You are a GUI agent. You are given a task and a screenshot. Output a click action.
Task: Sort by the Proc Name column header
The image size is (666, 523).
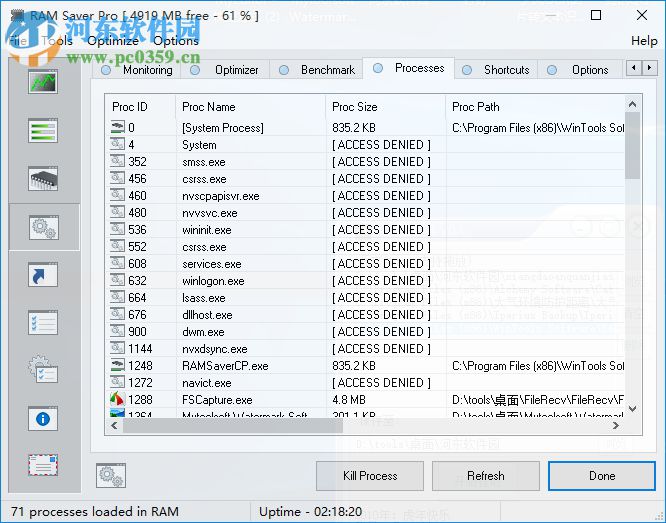(251, 107)
